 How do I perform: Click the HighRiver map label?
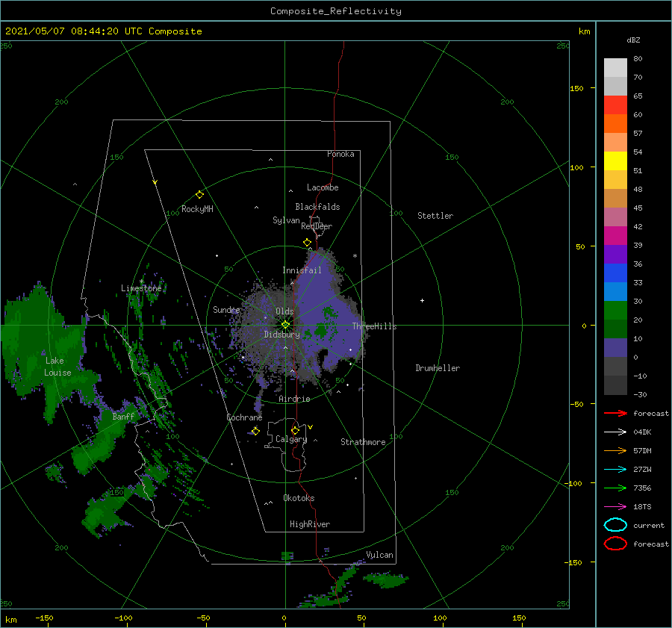click(x=310, y=524)
